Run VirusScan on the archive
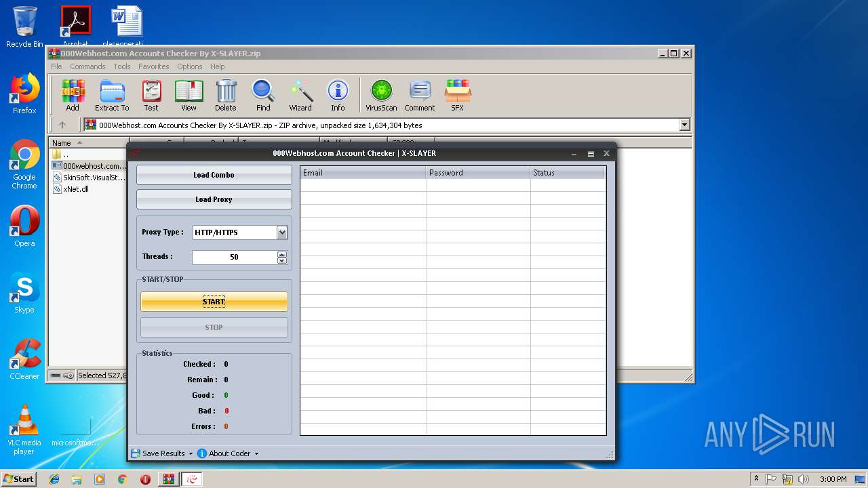 (381, 96)
